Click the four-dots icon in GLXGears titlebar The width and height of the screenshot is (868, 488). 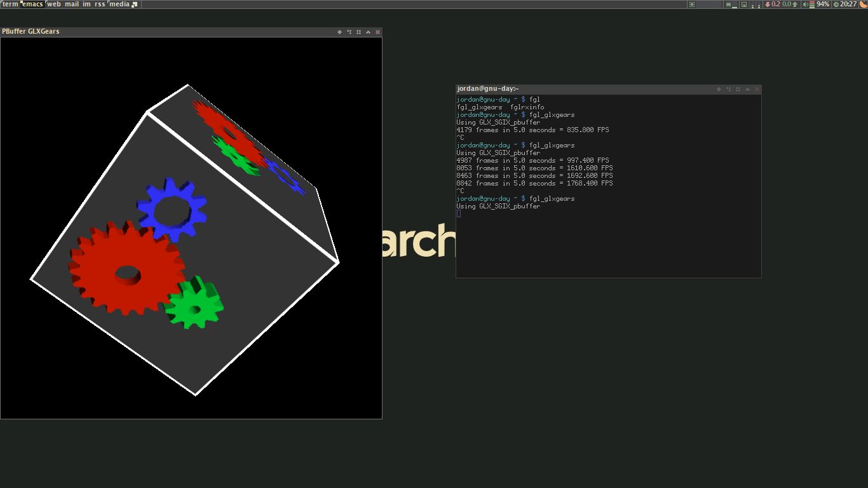(358, 32)
